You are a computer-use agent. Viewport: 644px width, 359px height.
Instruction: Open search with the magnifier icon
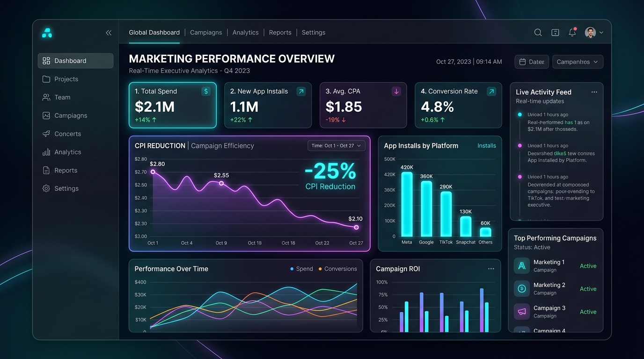coord(538,32)
